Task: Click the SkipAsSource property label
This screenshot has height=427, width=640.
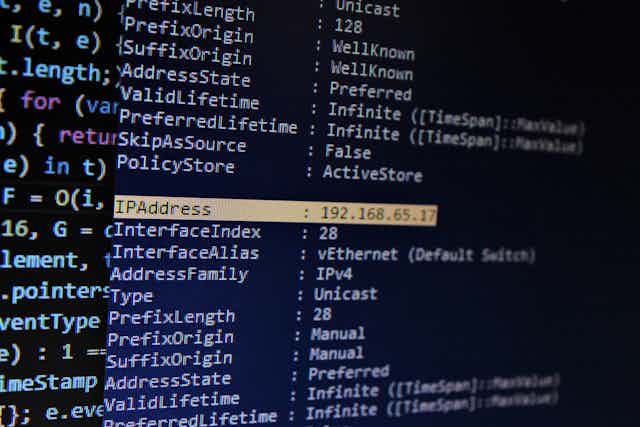Action: click(182, 142)
